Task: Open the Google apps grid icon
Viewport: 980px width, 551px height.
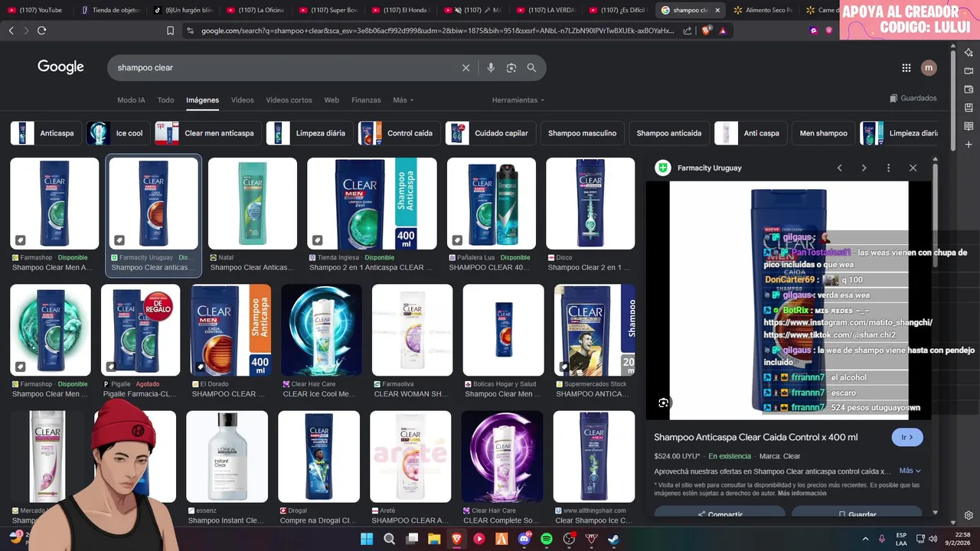Action: (906, 67)
